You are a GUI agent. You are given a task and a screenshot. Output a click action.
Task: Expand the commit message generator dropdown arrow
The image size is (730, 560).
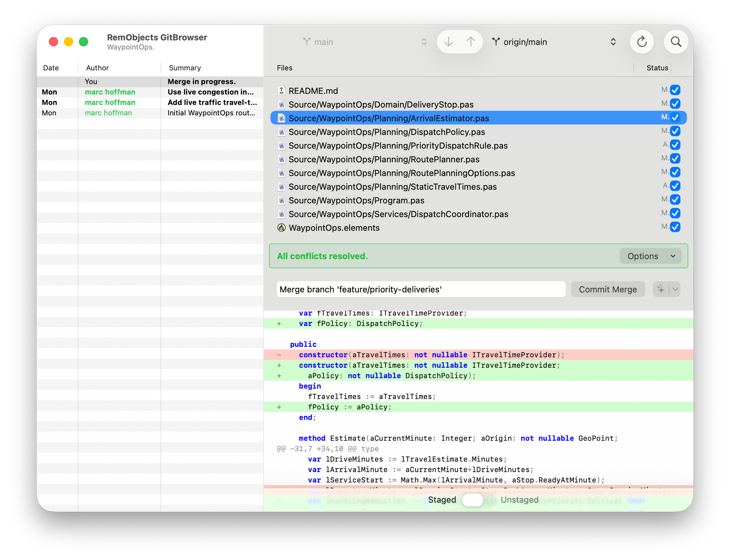675,289
